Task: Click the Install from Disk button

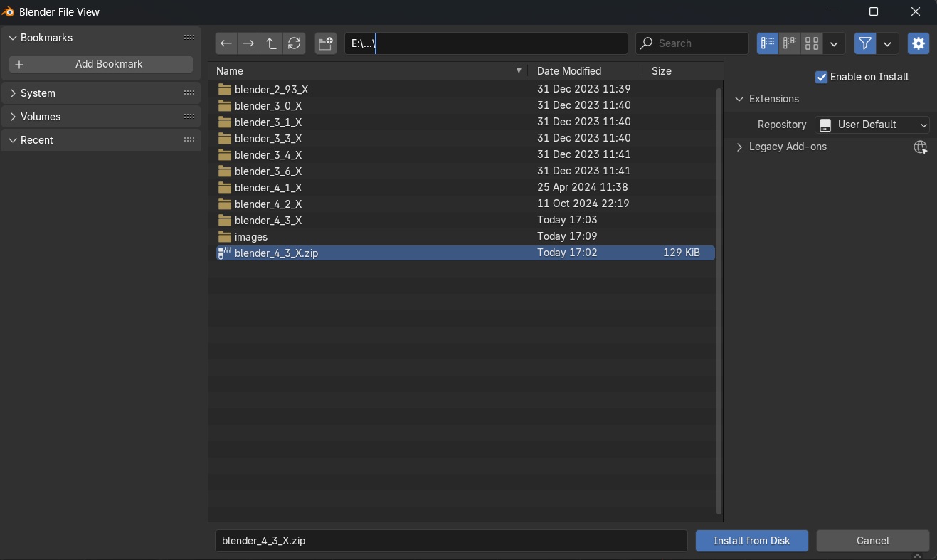Action: 752,541
